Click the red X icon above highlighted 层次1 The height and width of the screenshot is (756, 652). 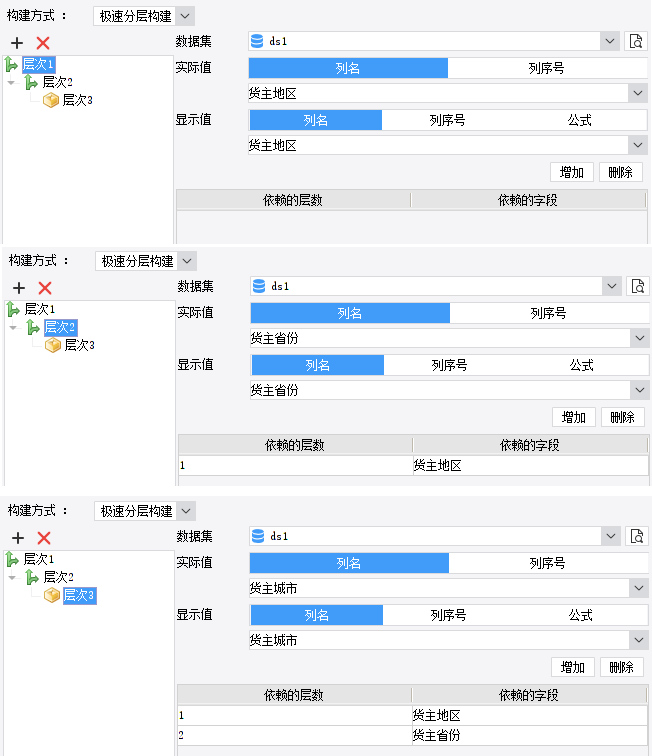click(x=43, y=43)
